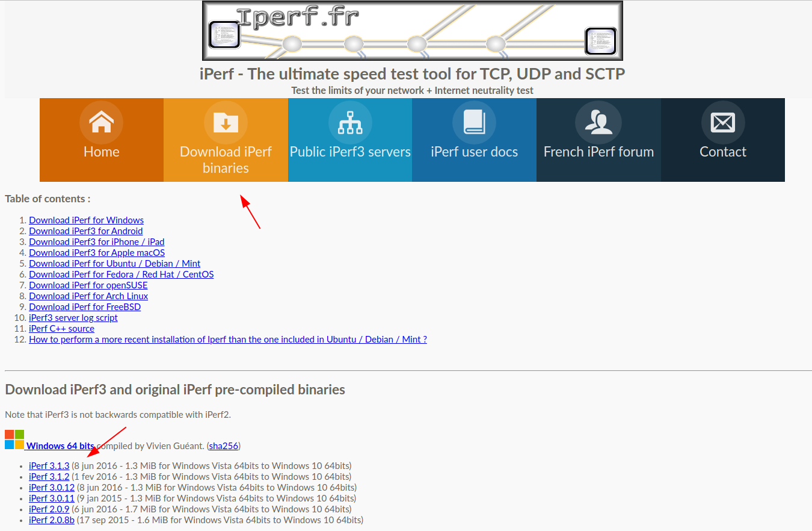Viewport: 812px width, 531px height.
Task: Open Download iPerf3 for Apple macOS
Action: pos(96,253)
